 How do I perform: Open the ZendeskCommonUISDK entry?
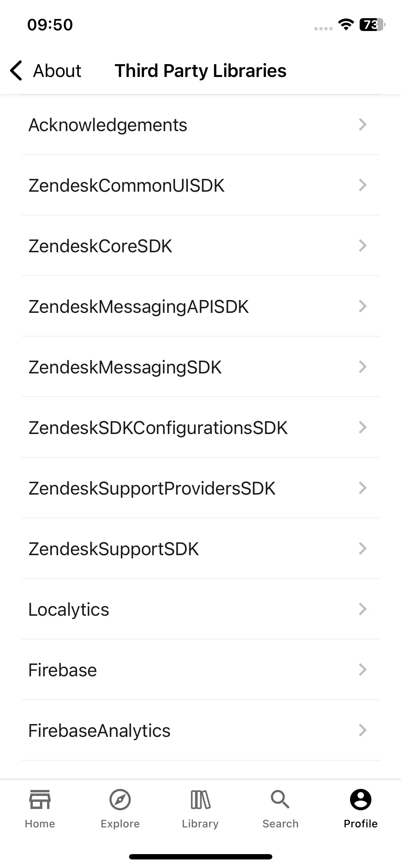200,185
